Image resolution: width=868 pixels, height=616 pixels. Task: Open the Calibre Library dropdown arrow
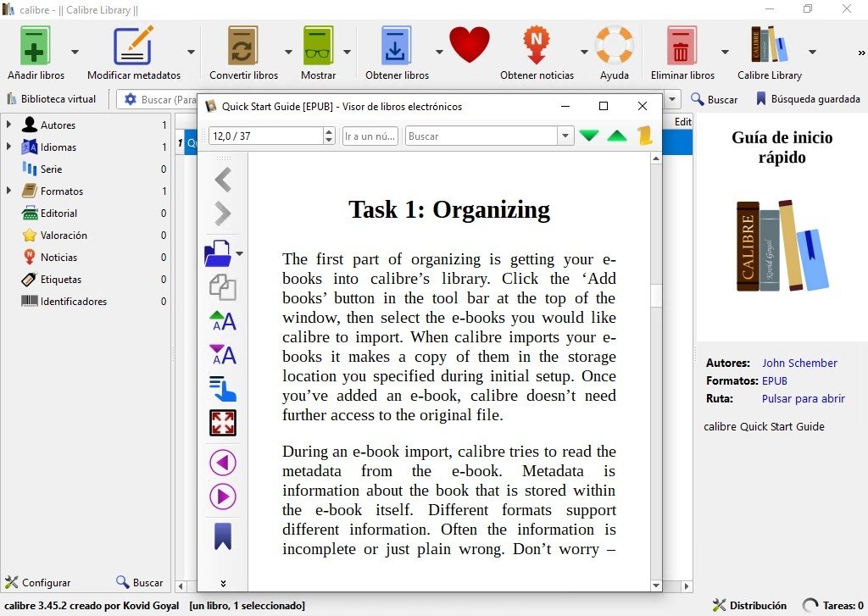point(812,52)
